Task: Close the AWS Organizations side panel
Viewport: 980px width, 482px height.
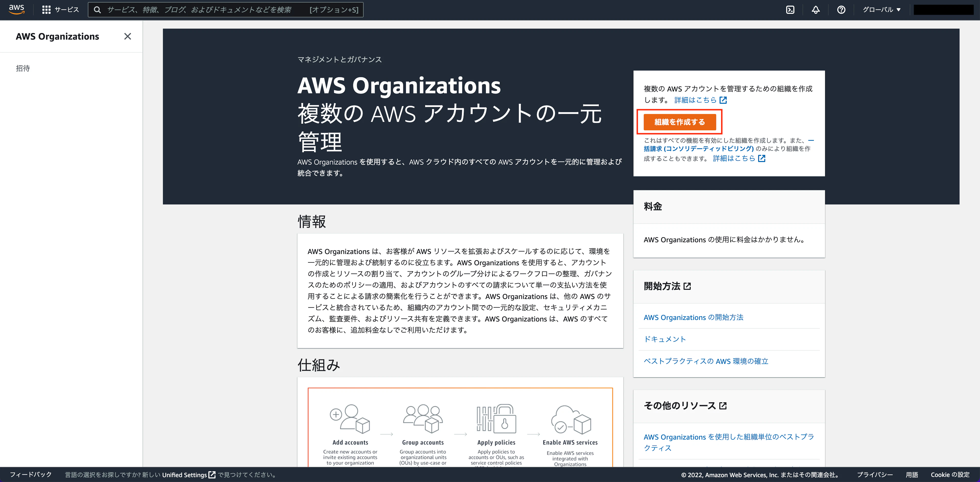Action: [x=127, y=36]
